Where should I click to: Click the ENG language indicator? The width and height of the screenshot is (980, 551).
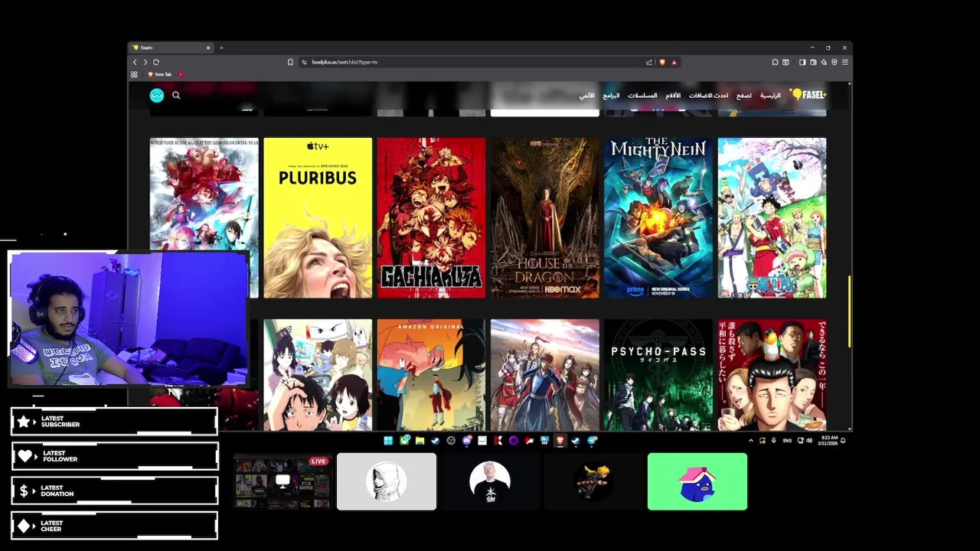[788, 441]
